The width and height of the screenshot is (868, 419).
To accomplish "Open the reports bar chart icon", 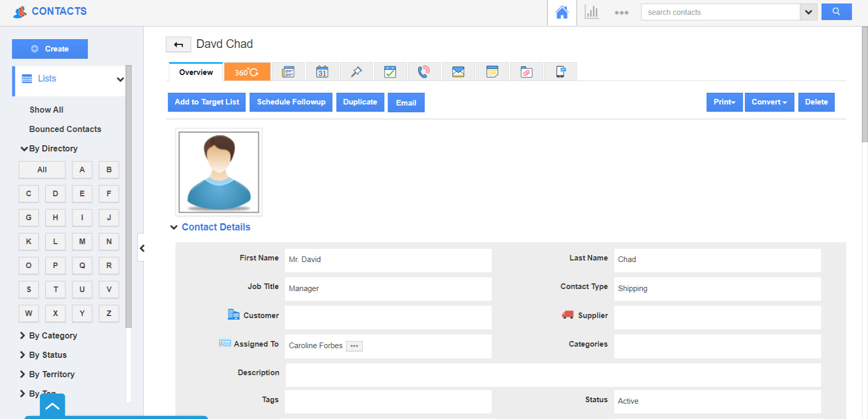I will click(x=592, y=12).
